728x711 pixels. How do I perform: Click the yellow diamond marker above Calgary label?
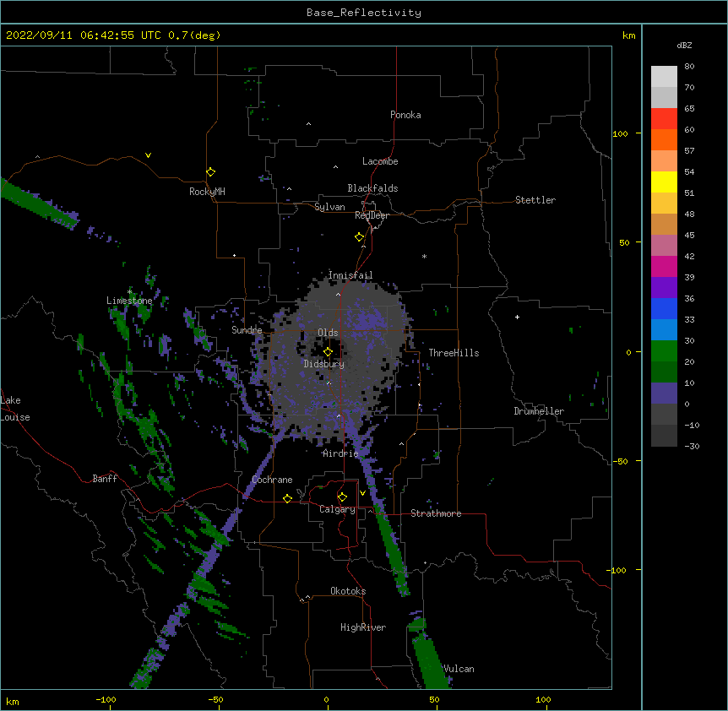pyautogui.click(x=342, y=497)
